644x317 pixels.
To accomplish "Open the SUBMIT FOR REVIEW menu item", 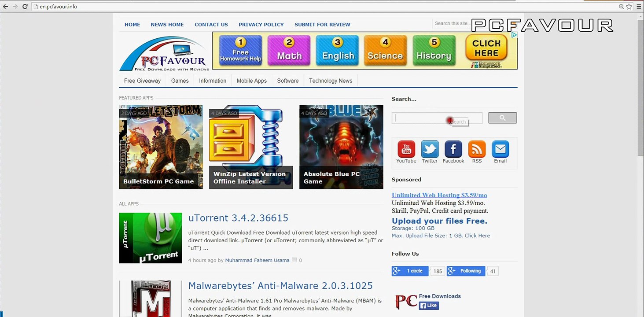I will pos(323,25).
